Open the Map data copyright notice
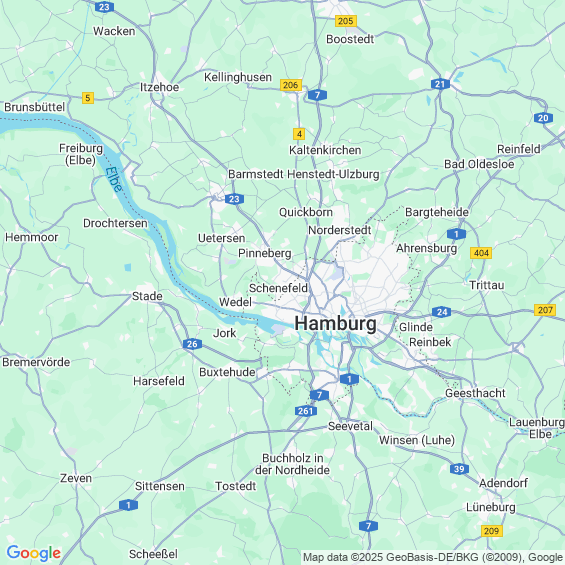 pyautogui.click(x=433, y=557)
